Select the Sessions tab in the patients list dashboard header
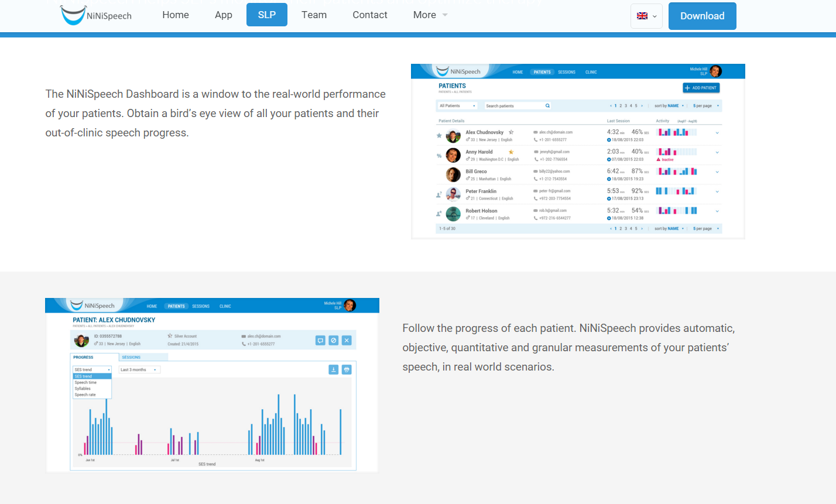The image size is (836, 504). (567, 72)
